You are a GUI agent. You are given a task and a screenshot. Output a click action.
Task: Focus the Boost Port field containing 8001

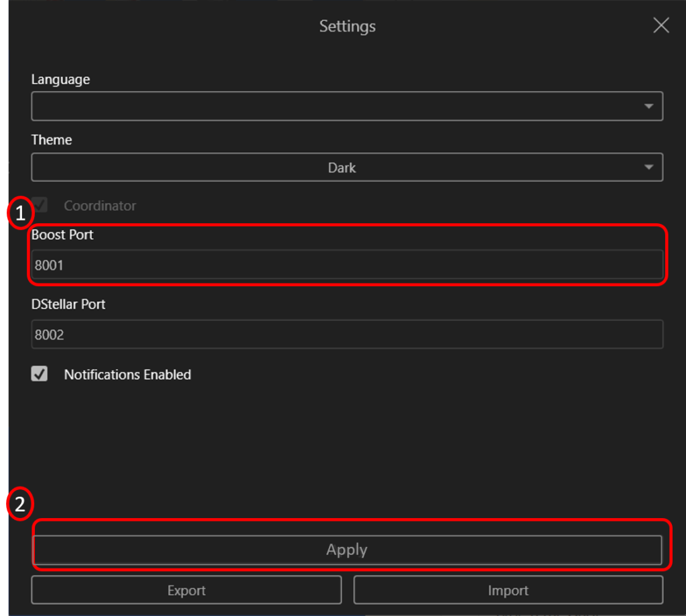(x=346, y=265)
